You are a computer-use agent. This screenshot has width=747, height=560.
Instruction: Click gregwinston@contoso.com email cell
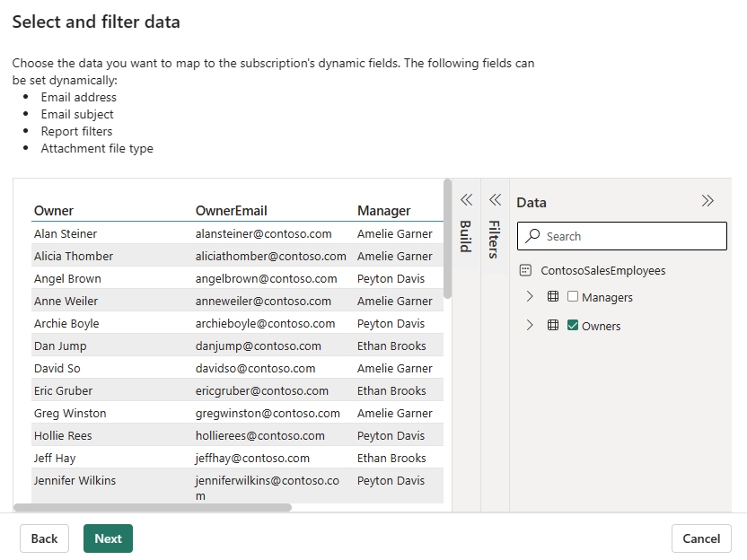268,413
